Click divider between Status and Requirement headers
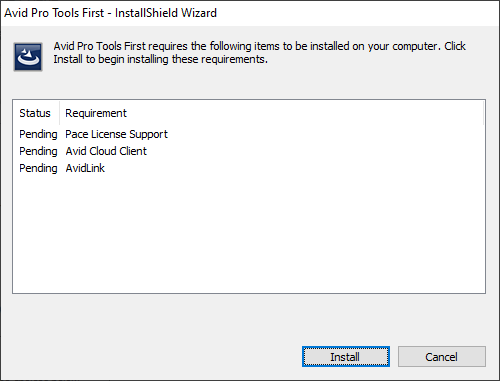 (60, 113)
